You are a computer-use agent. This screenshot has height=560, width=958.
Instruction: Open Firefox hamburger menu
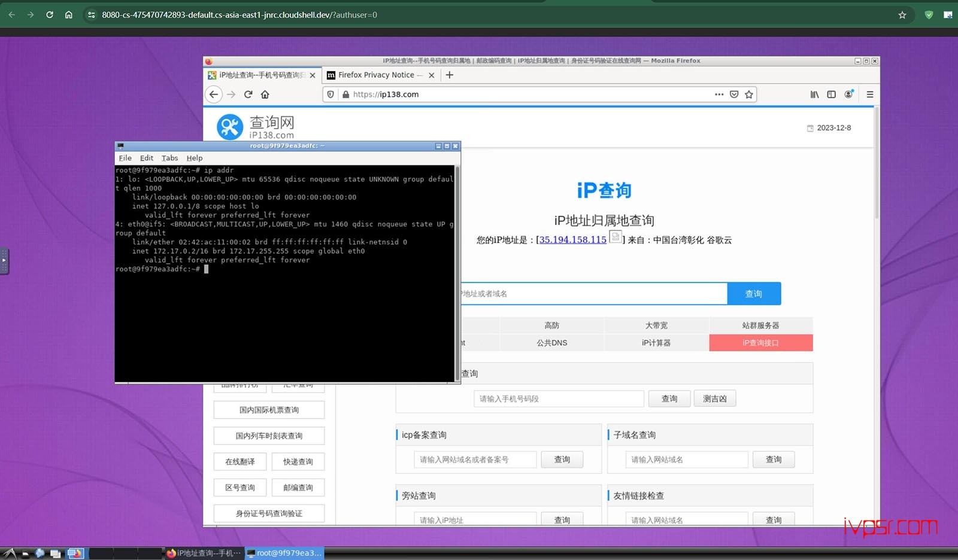coord(870,95)
